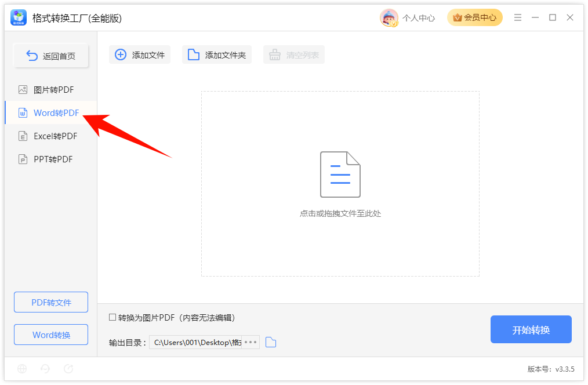
Task: Click the 点击或拖拽文件至此处 text
Action: click(x=340, y=214)
